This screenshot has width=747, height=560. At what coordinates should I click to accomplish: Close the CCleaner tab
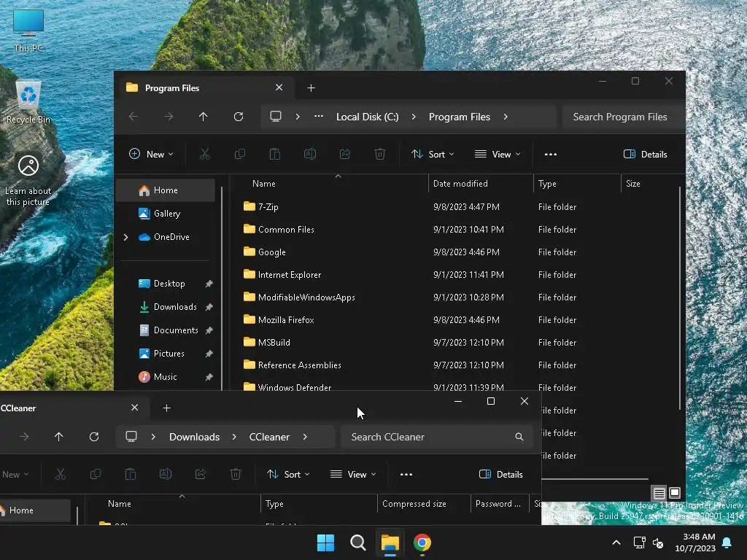tap(135, 408)
